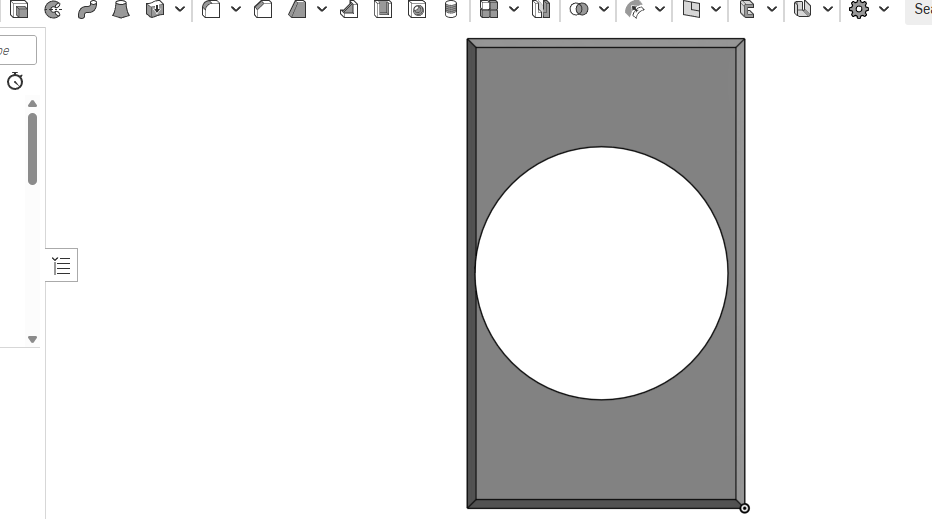The image size is (932, 519).
Task: Select the Shell tool
Action: click(x=383, y=9)
